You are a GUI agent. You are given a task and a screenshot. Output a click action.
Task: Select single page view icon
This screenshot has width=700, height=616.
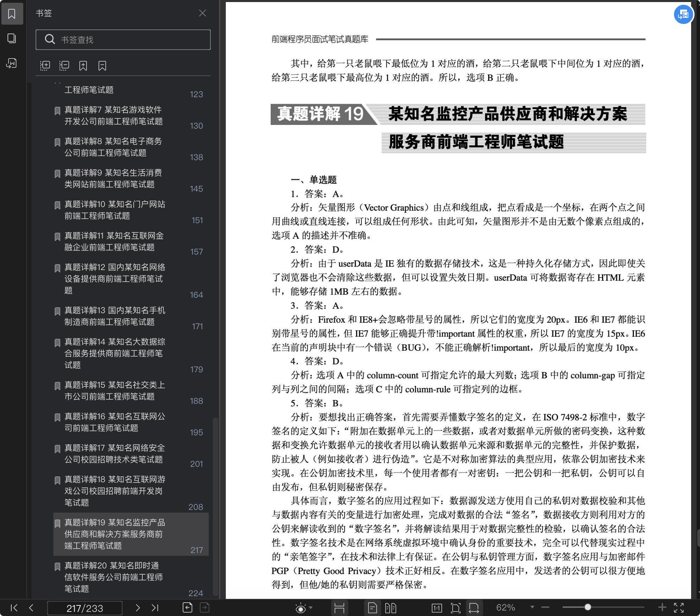click(x=373, y=608)
